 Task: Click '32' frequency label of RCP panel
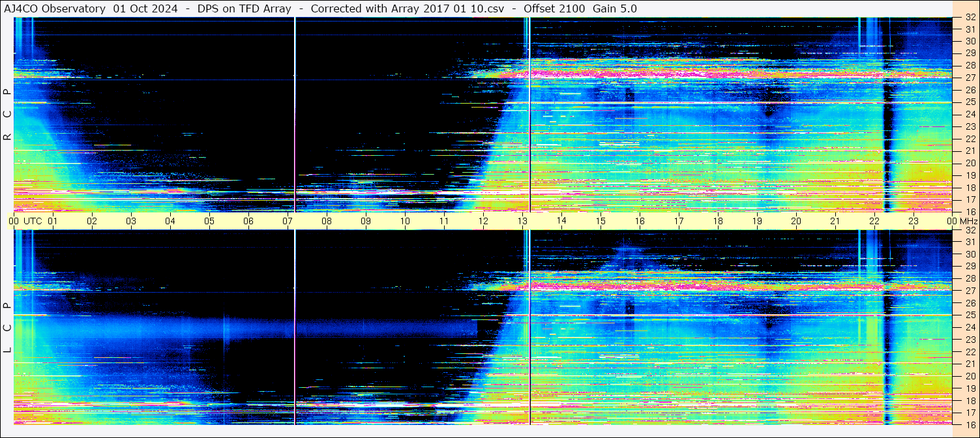970,18
